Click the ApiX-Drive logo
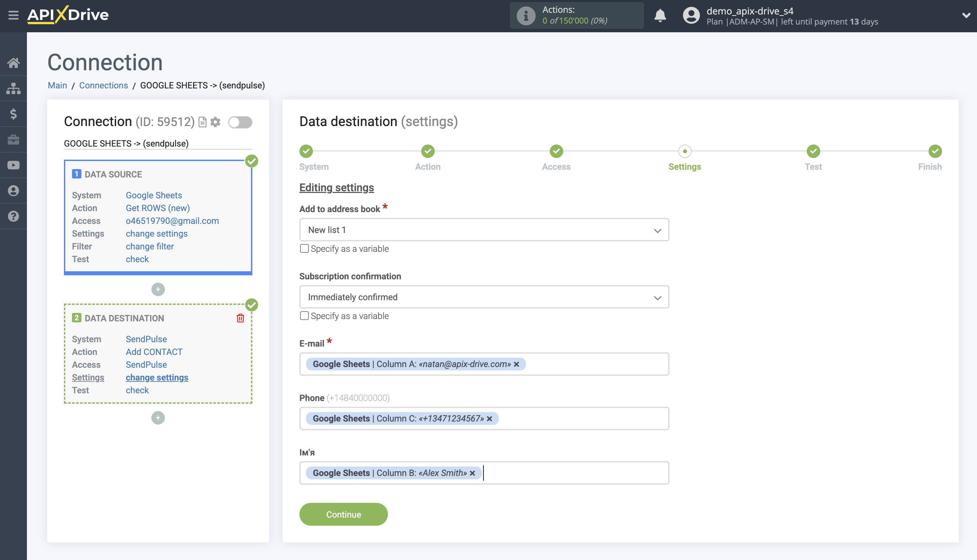Viewport: 977px width, 560px height. (x=68, y=15)
